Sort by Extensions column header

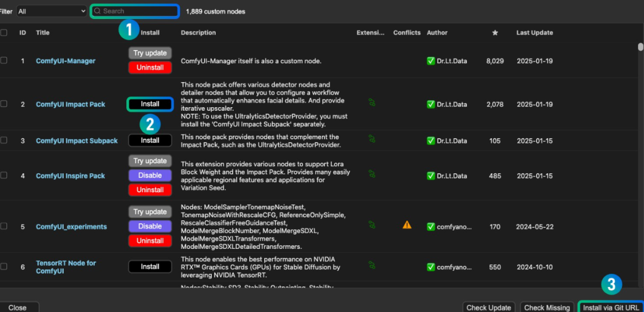click(x=370, y=33)
